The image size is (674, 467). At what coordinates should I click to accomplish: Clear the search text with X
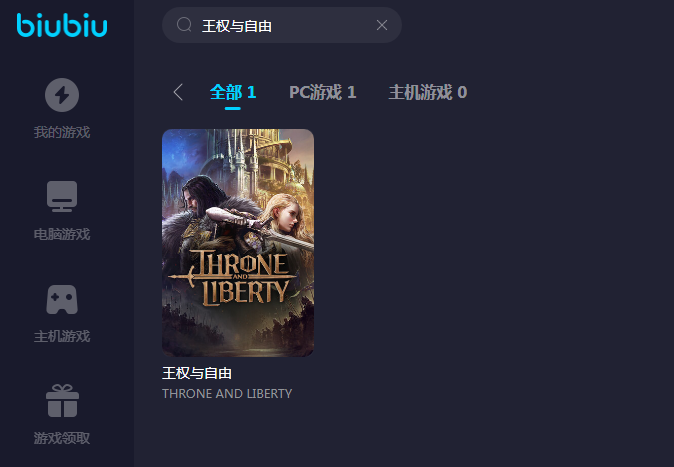click(x=382, y=25)
